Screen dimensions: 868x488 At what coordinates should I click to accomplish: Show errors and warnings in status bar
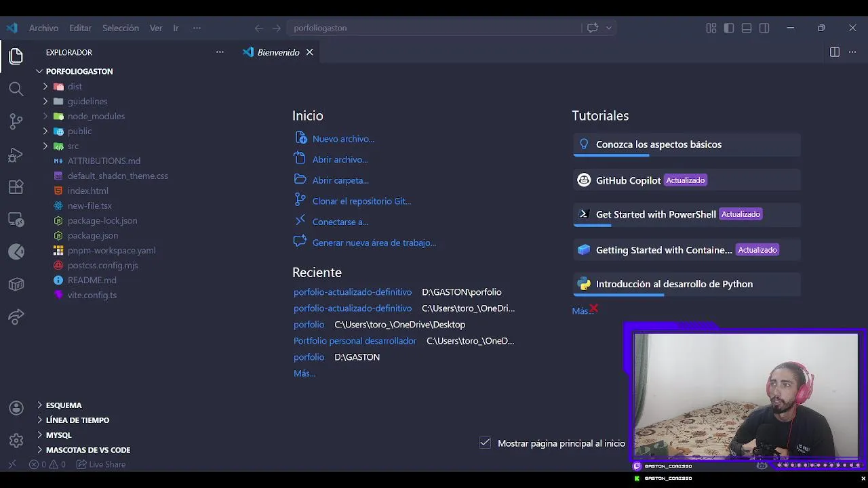pyautogui.click(x=47, y=464)
